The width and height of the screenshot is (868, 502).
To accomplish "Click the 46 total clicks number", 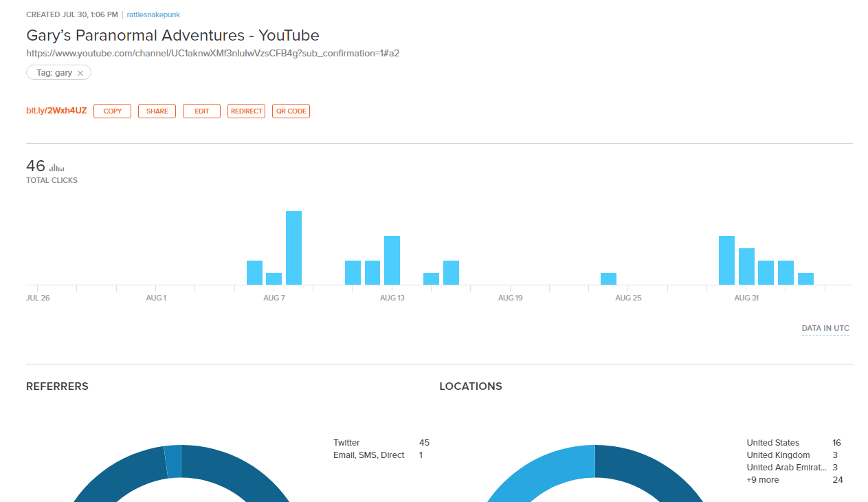I will pyautogui.click(x=36, y=166).
